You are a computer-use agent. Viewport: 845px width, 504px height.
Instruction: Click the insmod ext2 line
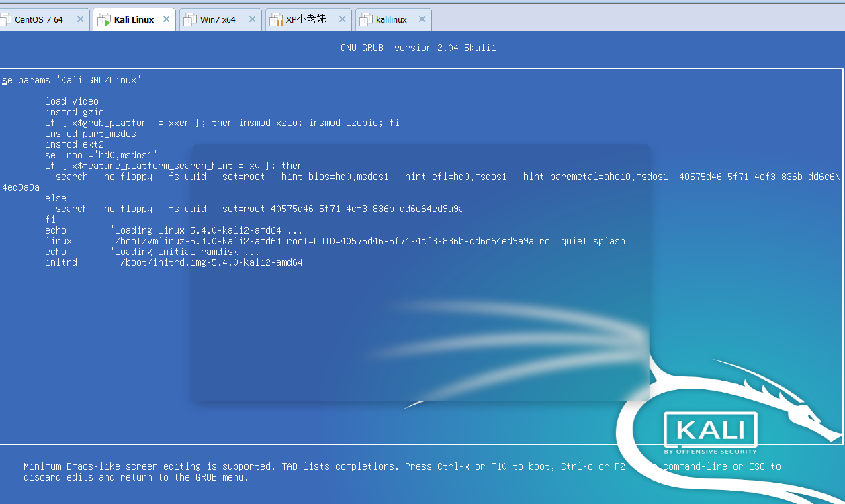click(x=75, y=144)
